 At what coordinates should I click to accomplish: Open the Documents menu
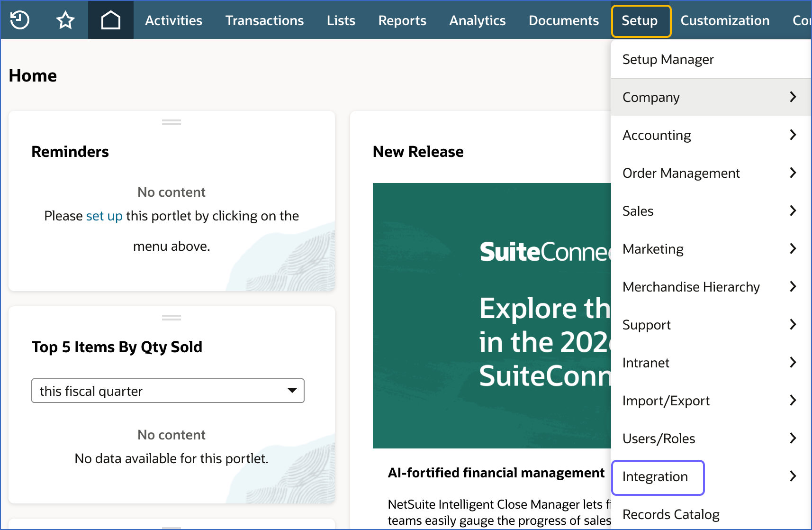coord(564,20)
